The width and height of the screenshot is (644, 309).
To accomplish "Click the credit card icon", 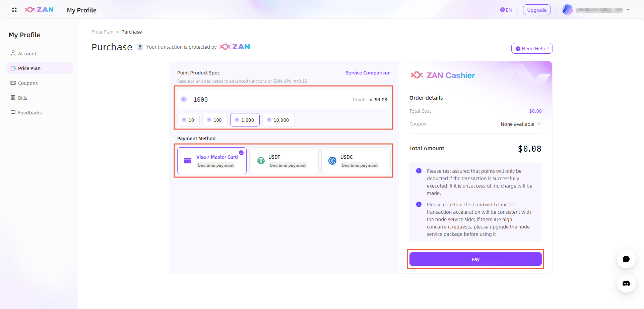I will [188, 161].
